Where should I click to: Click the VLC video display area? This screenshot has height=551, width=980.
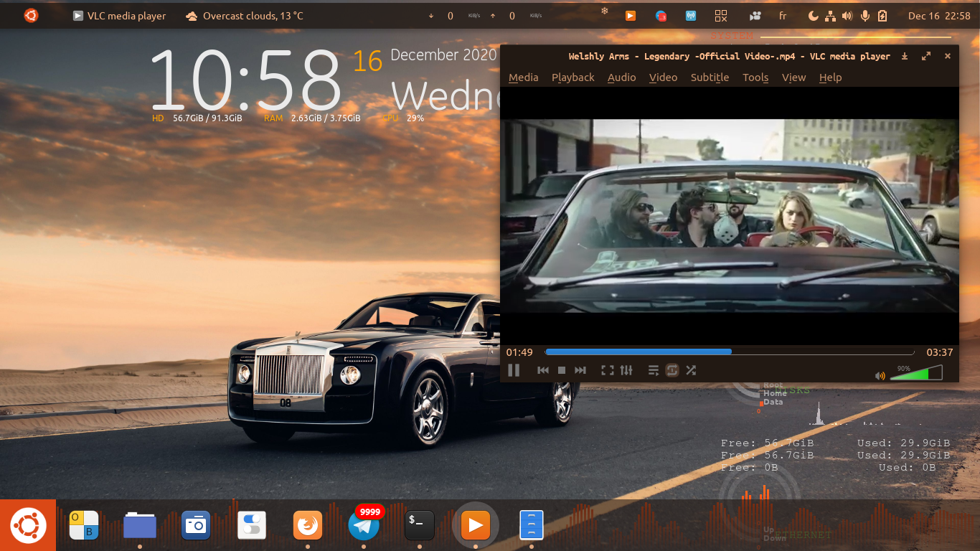pos(730,215)
